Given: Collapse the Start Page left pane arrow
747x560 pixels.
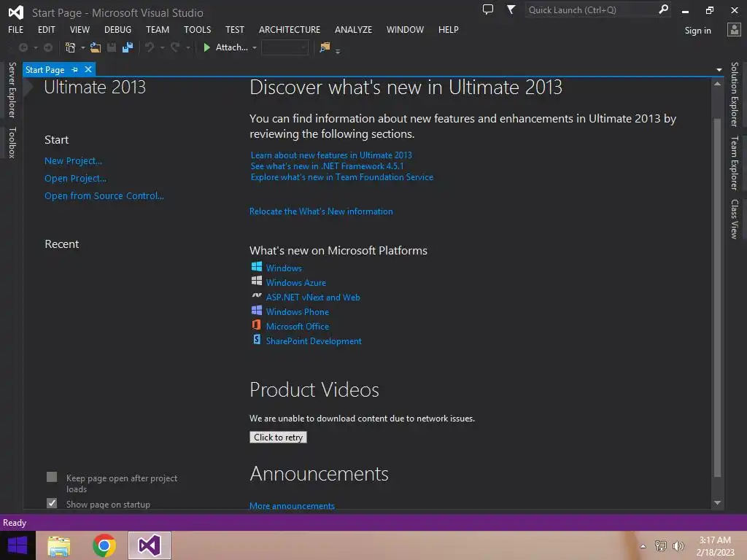Looking at the screenshot, I should click(28, 87).
